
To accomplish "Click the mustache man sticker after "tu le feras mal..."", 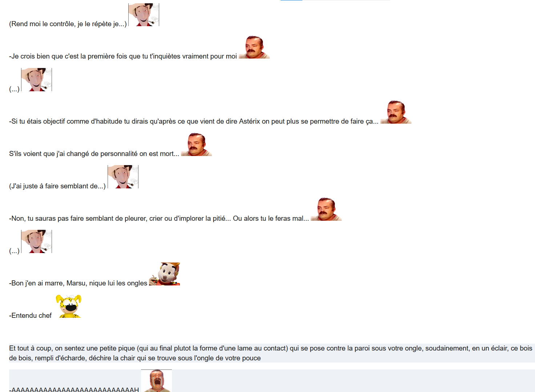I will pyautogui.click(x=326, y=209).
